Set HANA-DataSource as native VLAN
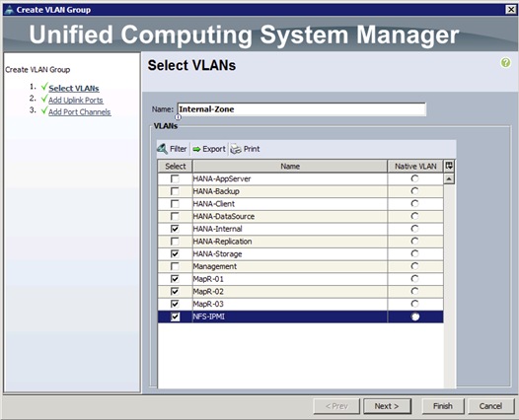Screen dimensions: 519x420 (x=414, y=216)
